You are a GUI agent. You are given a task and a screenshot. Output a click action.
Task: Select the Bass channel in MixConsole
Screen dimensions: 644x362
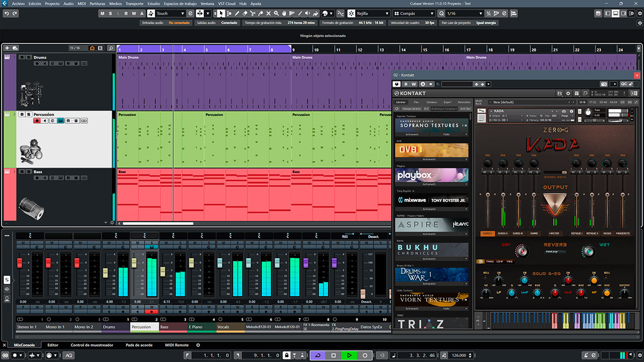[173, 327]
